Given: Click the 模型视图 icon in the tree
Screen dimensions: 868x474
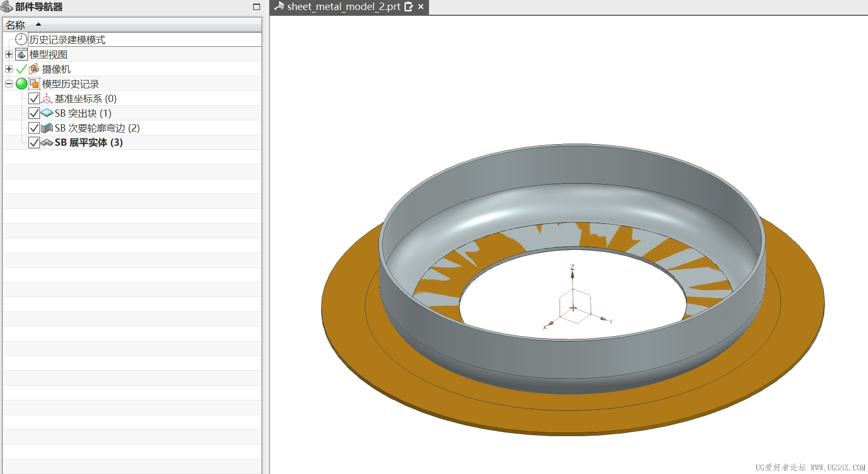Looking at the screenshot, I should point(22,54).
